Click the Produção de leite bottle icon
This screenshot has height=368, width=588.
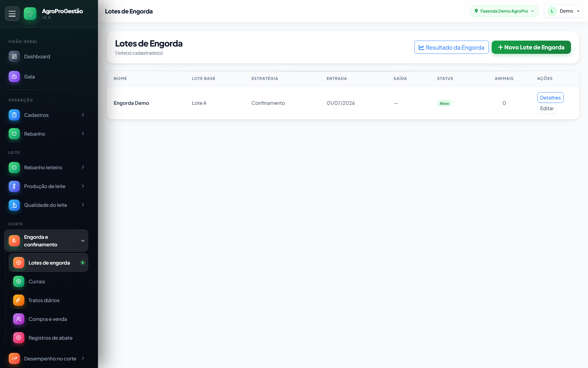14,186
